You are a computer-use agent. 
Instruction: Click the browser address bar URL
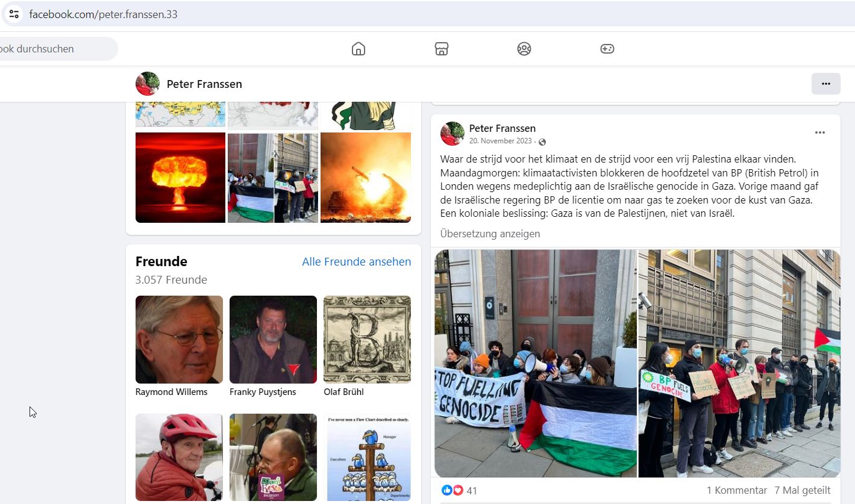(103, 14)
